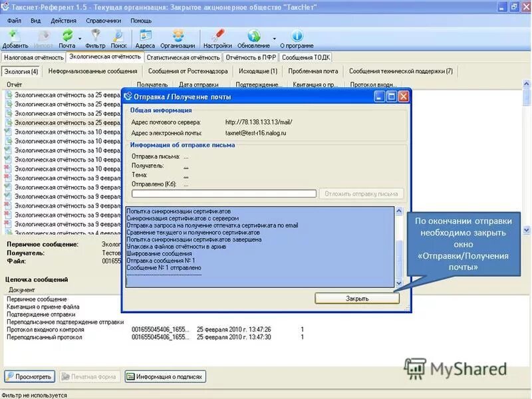This screenshot has height=399, width=532.
Task: Select 'Протокол входного контроля' row
Action: tap(156, 329)
